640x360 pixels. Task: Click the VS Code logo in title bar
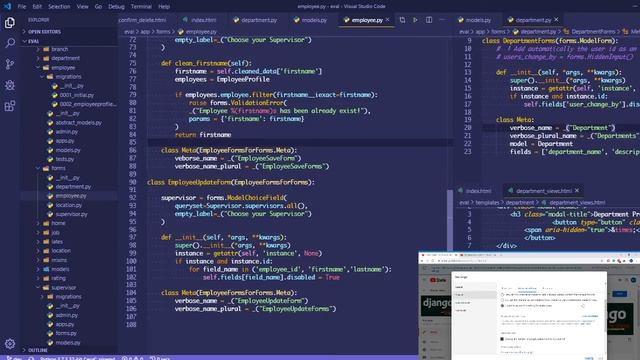coord(7,6)
